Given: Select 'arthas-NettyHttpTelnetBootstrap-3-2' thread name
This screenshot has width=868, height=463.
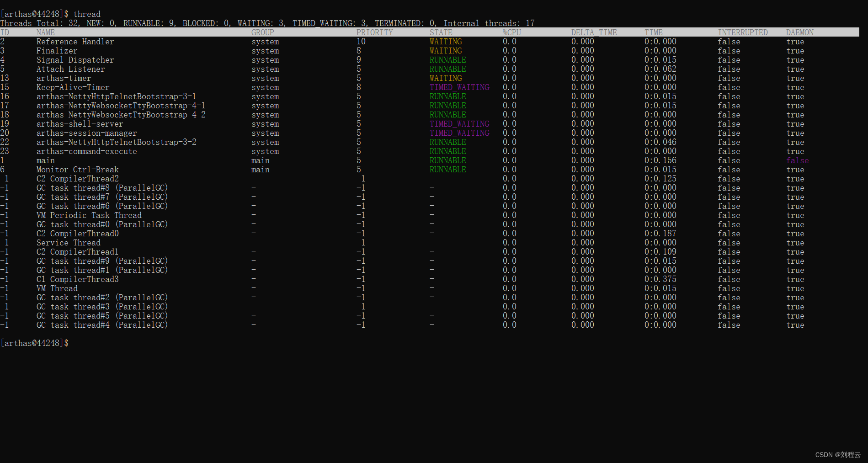Looking at the screenshot, I should pos(117,142).
